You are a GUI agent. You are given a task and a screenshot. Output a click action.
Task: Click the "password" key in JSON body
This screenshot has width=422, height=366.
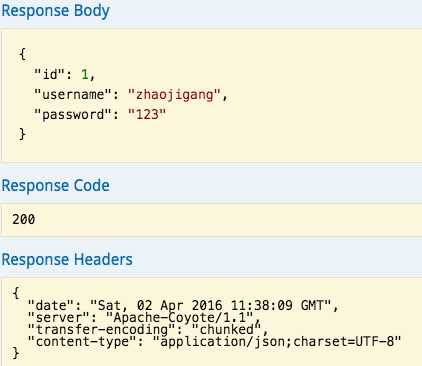click(73, 115)
